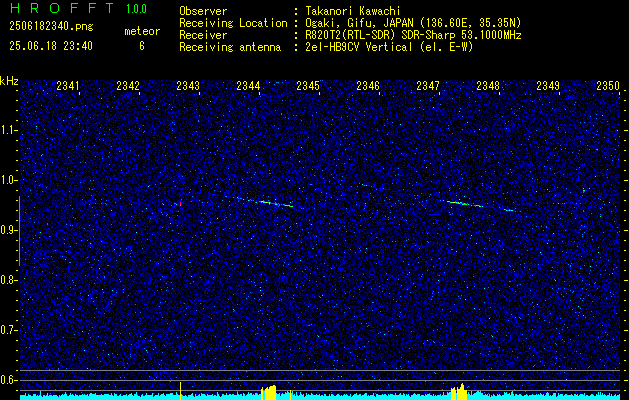Click the bright meteor echo streak after 2347
This screenshot has width=629, height=400.
click(x=465, y=203)
